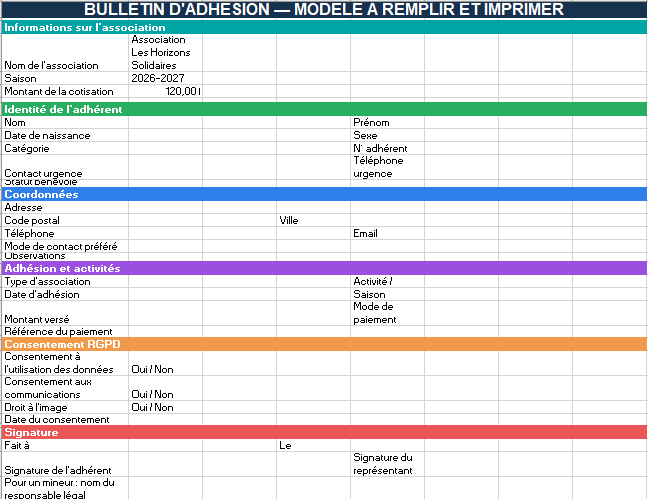Select the 'N° adhérent' label cell
The width and height of the screenshot is (648, 499).
click(x=387, y=148)
